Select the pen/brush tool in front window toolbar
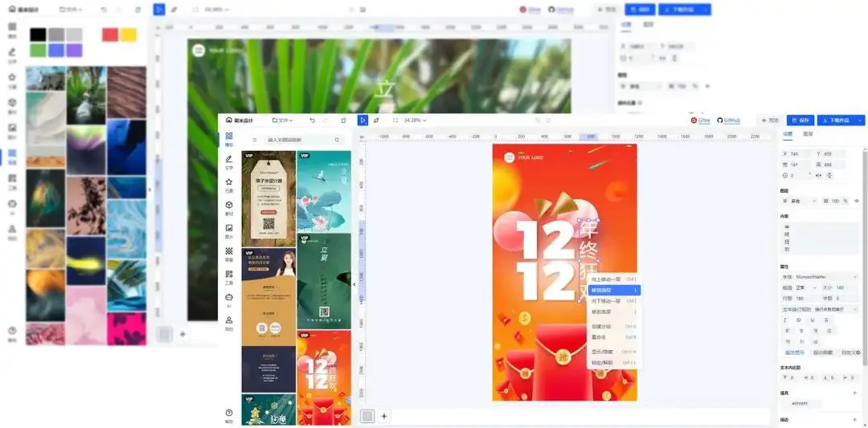 coord(376,120)
